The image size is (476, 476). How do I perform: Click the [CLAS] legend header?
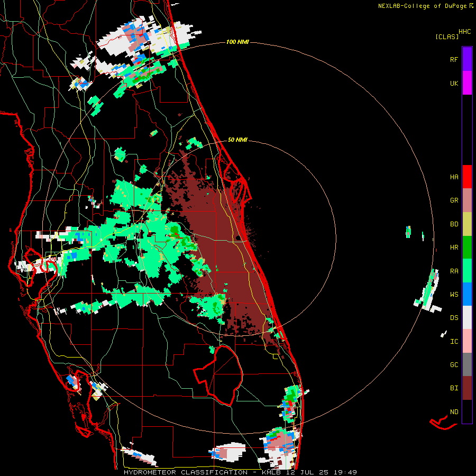point(447,36)
